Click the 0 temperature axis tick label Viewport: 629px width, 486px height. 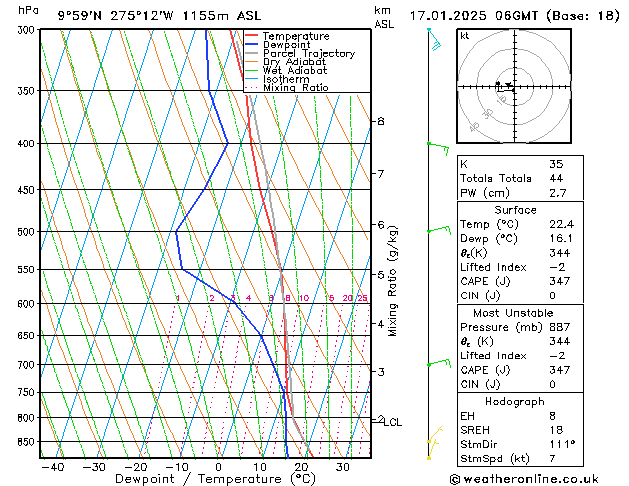point(218,467)
